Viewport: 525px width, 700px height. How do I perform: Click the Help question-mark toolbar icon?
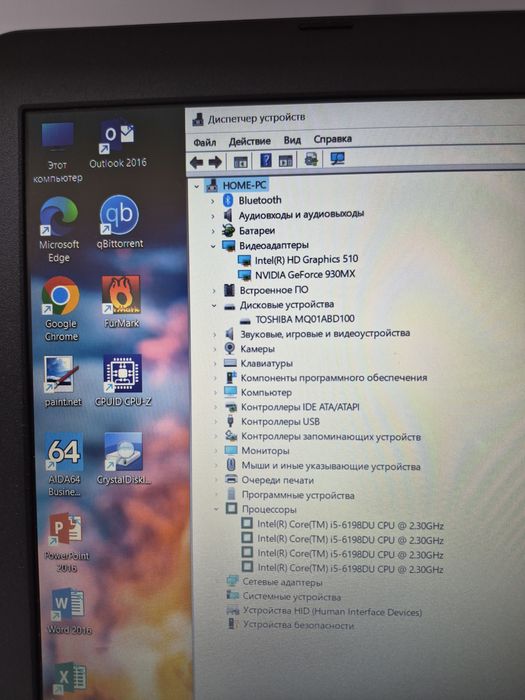click(x=266, y=160)
